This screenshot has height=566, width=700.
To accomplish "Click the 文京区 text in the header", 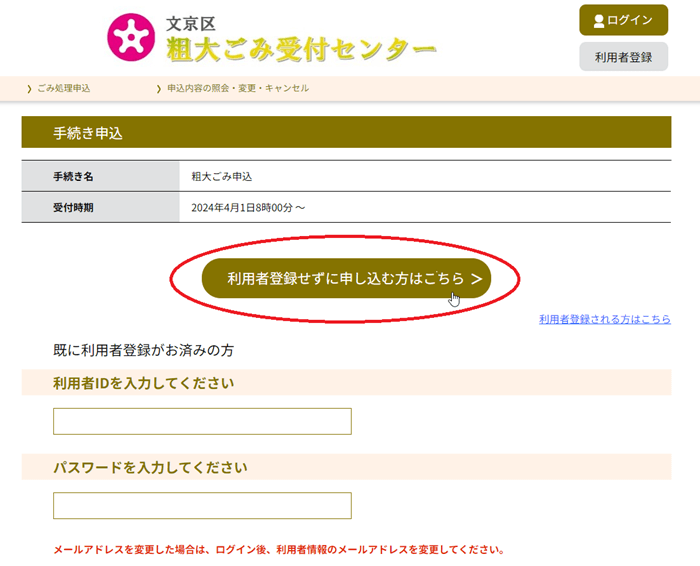I will click(x=191, y=24).
